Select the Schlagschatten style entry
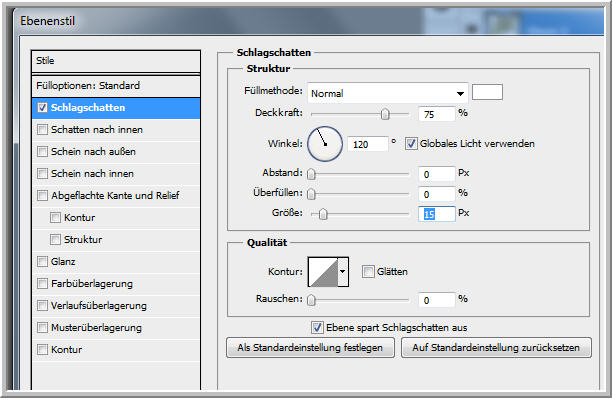 pos(116,108)
